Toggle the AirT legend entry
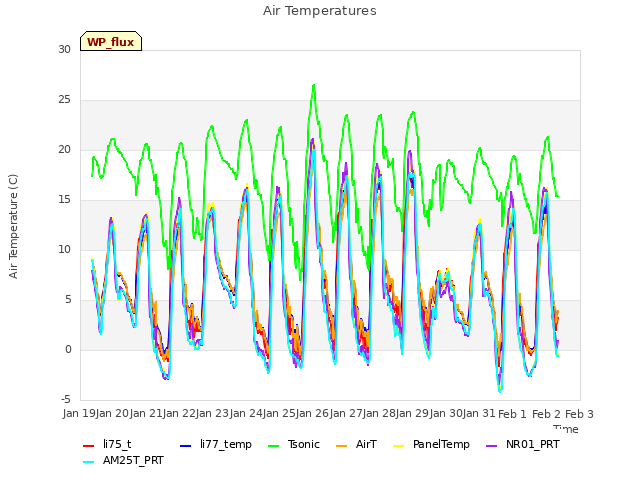This screenshot has height=480, width=640. (x=356, y=444)
